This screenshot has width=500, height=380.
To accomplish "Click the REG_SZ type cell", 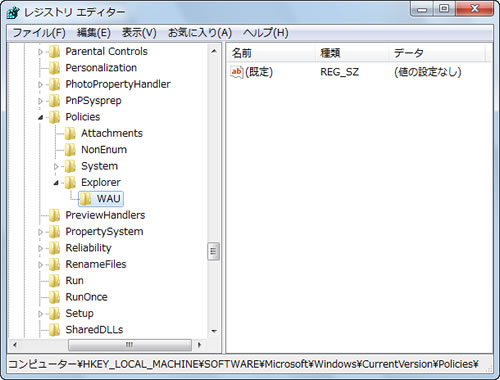I will [x=339, y=72].
